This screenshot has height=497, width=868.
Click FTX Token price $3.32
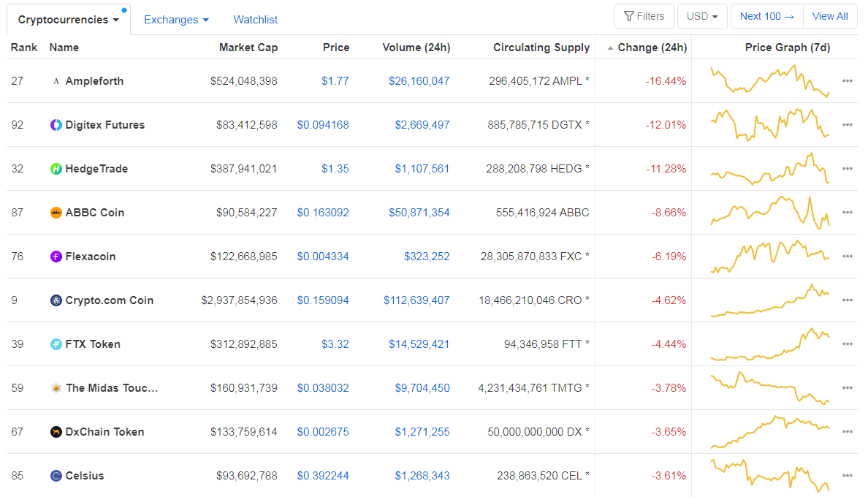tap(335, 344)
